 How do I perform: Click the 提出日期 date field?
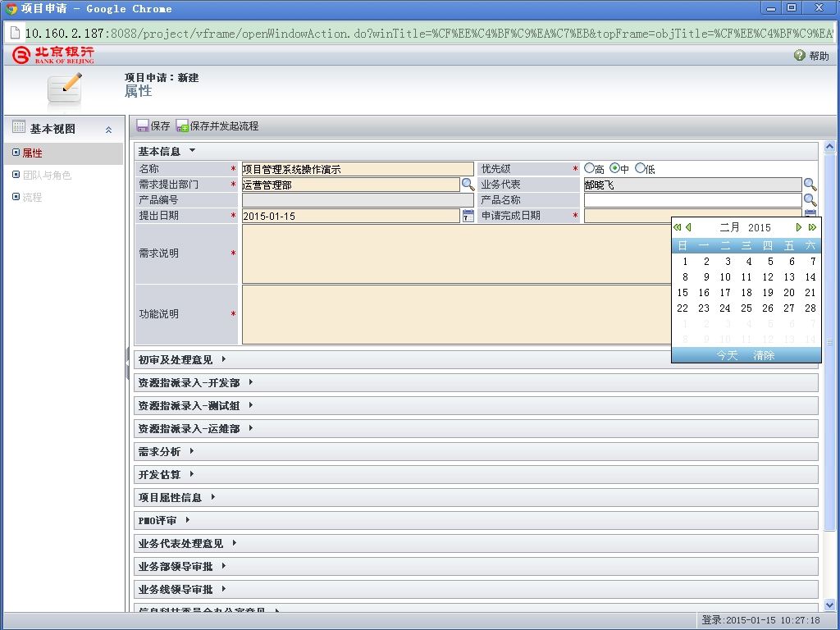coord(351,216)
